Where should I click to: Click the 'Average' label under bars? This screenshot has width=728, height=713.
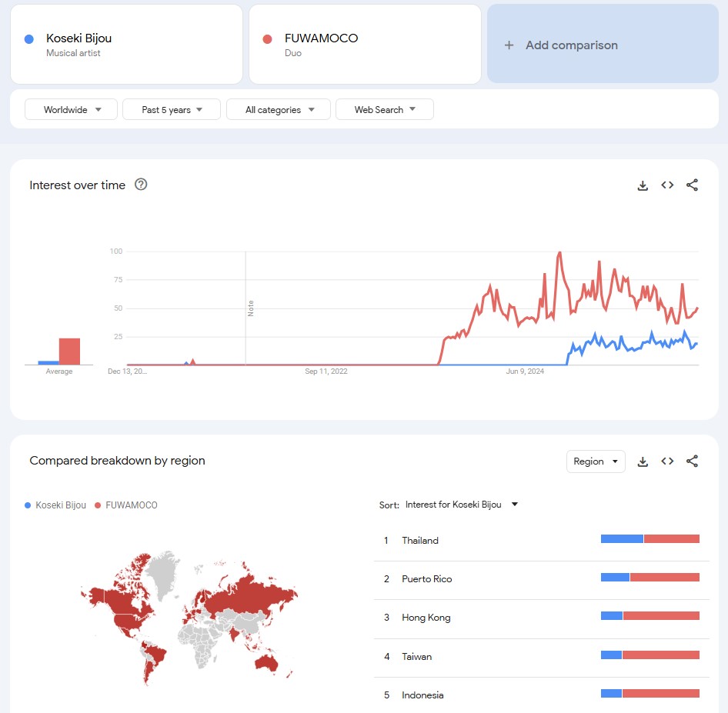pos(59,371)
